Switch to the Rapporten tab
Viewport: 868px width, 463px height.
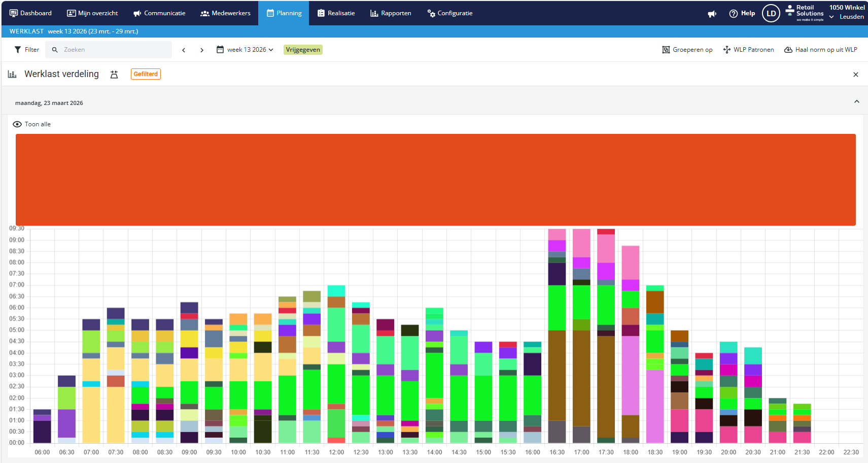tap(390, 13)
